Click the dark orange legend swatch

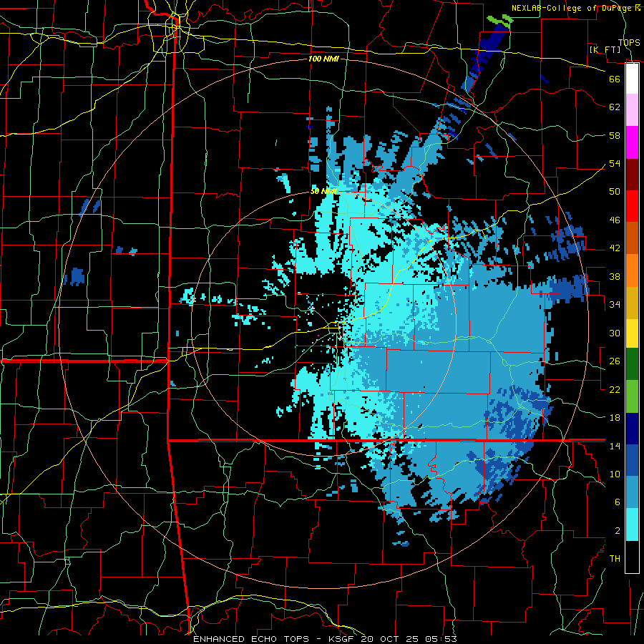point(632,238)
